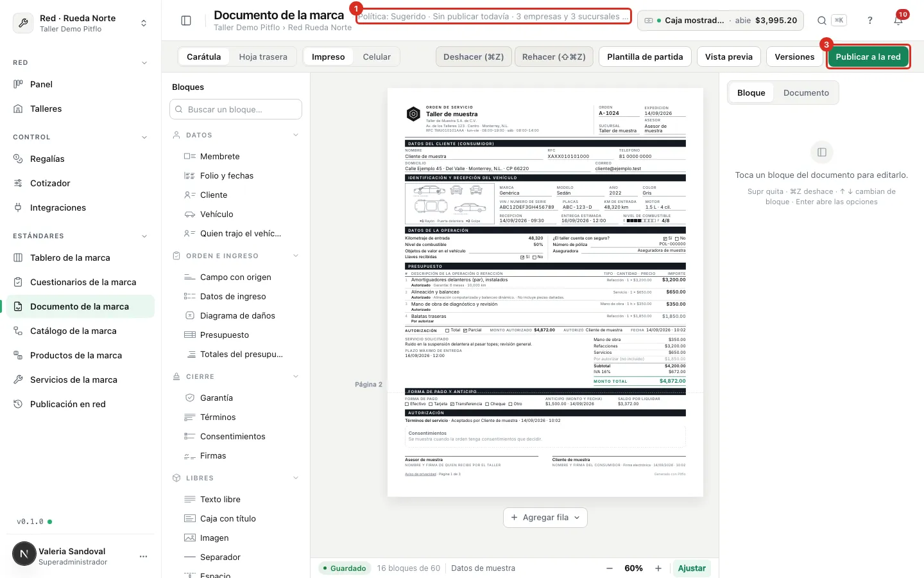924x578 pixels.
Task: Click Publicar a la red
Action: (x=868, y=57)
